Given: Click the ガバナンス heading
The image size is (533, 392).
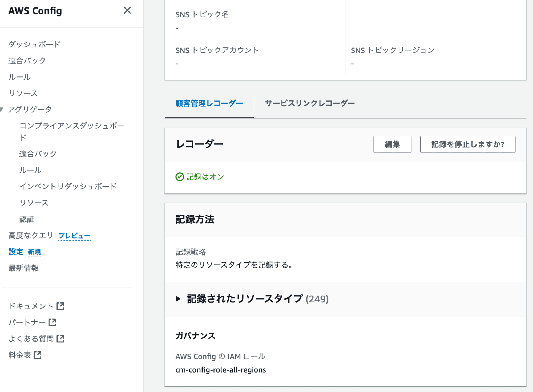Looking at the screenshot, I should (x=195, y=336).
